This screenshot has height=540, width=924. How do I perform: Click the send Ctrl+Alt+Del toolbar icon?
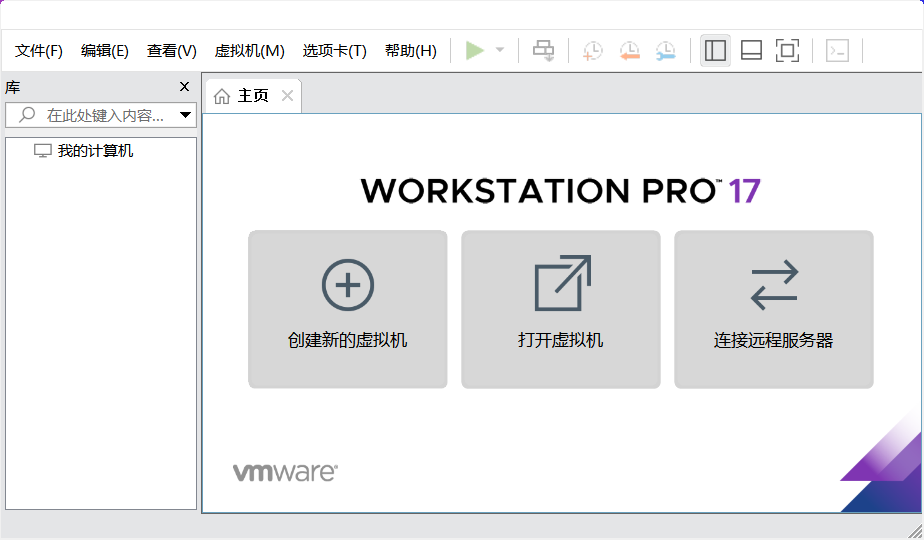click(543, 51)
